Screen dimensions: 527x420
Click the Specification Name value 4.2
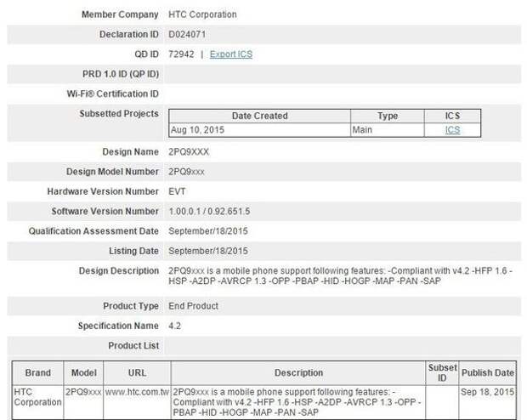click(x=174, y=326)
